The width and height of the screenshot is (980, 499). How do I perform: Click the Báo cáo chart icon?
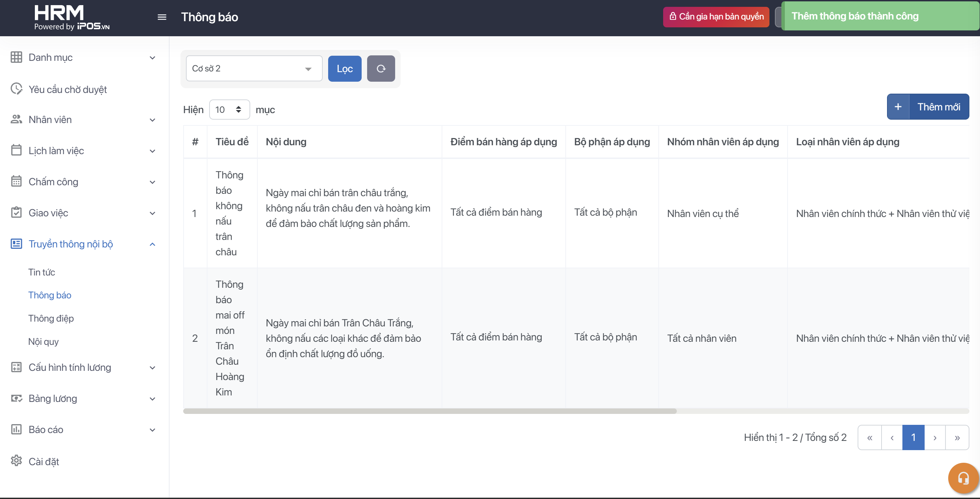(x=16, y=429)
